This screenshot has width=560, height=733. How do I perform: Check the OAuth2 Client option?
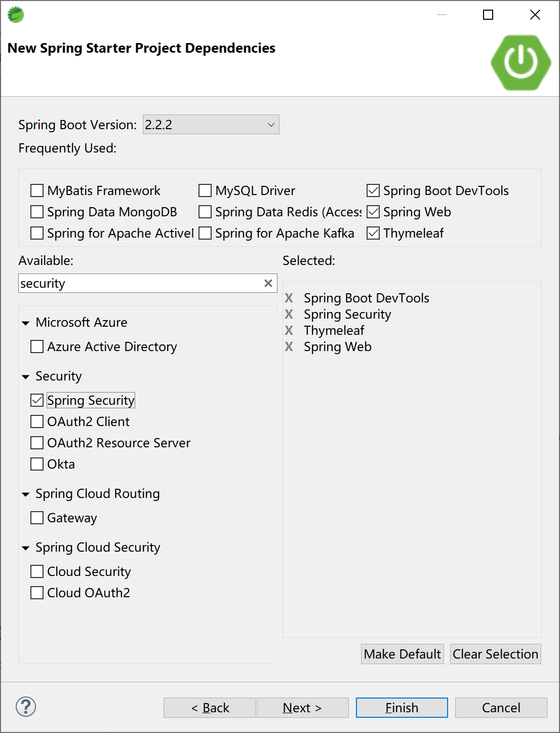click(37, 421)
